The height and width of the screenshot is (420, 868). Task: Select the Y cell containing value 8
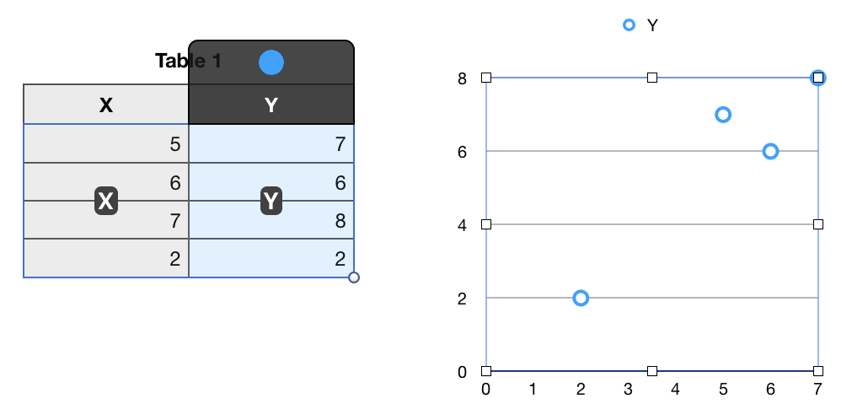click(271, 220)
